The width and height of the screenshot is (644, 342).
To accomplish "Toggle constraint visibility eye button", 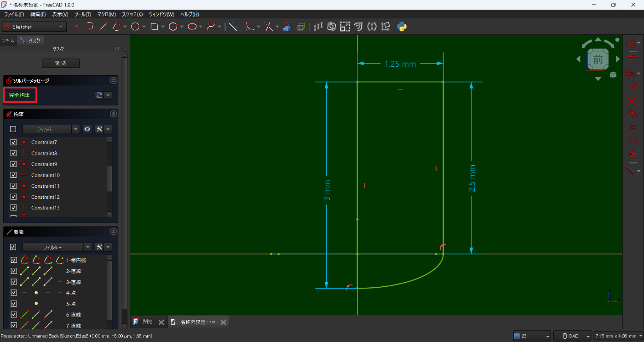I will click(x=87, y=129).
